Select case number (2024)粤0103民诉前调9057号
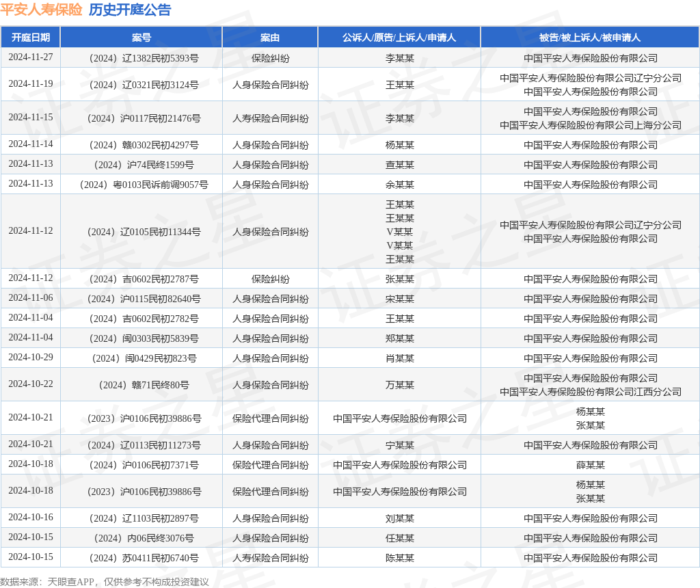 pyautogui.click(x=144, y=185)
